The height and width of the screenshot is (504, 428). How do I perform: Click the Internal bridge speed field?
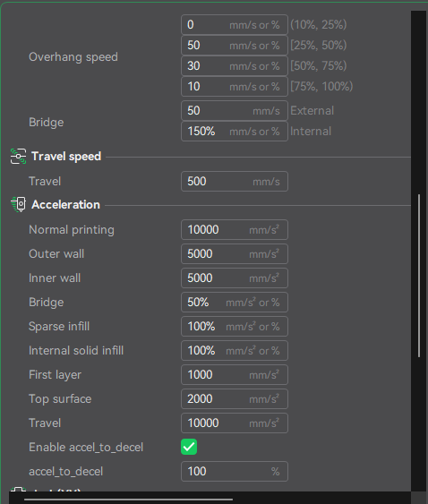[235, 131]
